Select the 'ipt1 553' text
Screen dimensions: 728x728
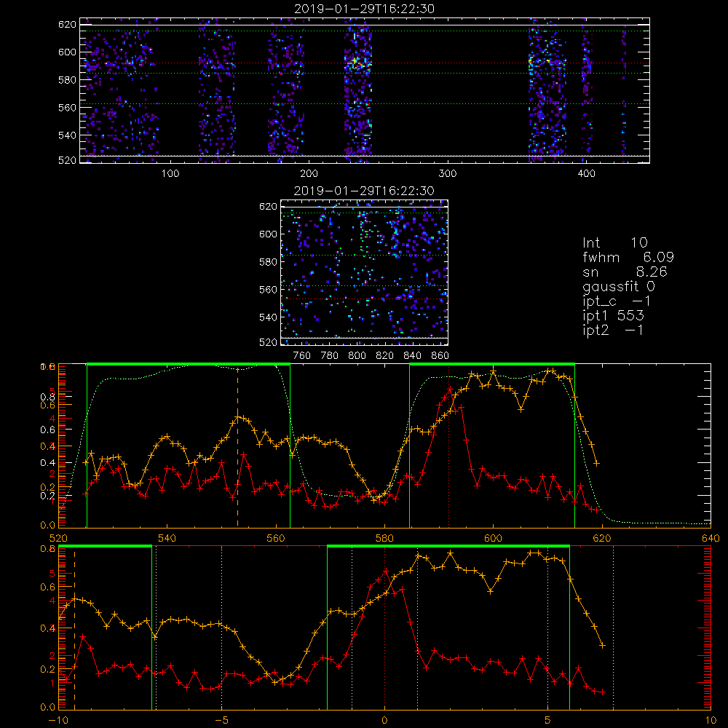pyautogui.click(x=613, y=316)
